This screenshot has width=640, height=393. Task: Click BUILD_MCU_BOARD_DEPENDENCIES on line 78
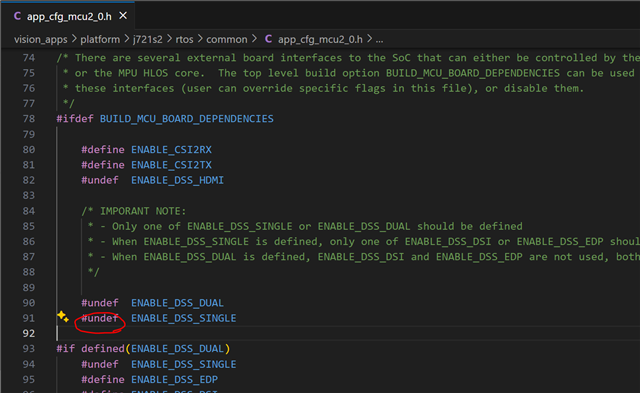click(187, 119)
